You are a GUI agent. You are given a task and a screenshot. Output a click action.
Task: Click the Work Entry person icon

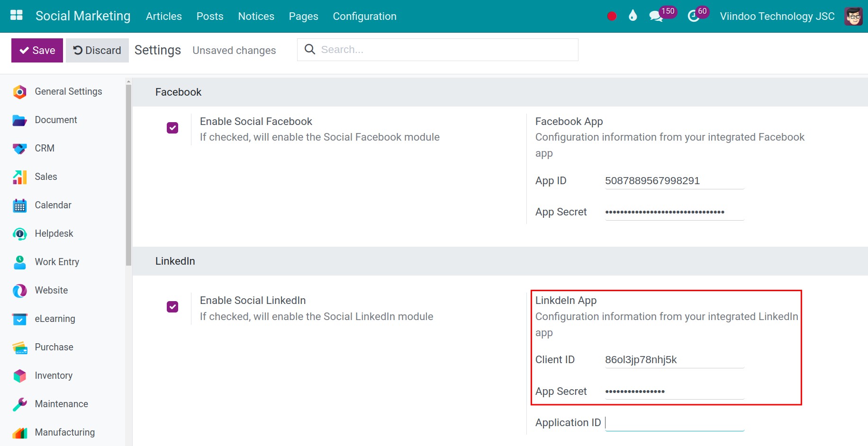[x=19, y=262]
